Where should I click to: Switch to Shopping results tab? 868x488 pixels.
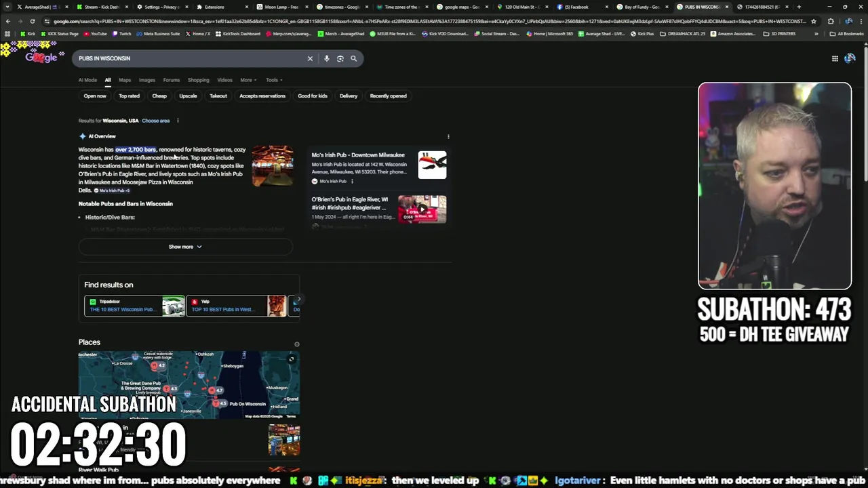click(x=199, y=80)
